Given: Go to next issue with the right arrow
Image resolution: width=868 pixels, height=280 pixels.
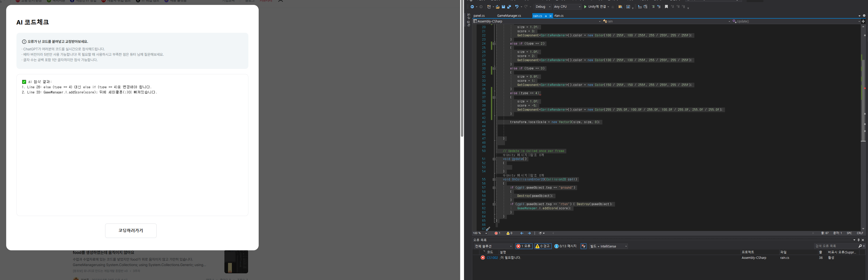Looking at the screenshot, I should click(x=529, y=233).
